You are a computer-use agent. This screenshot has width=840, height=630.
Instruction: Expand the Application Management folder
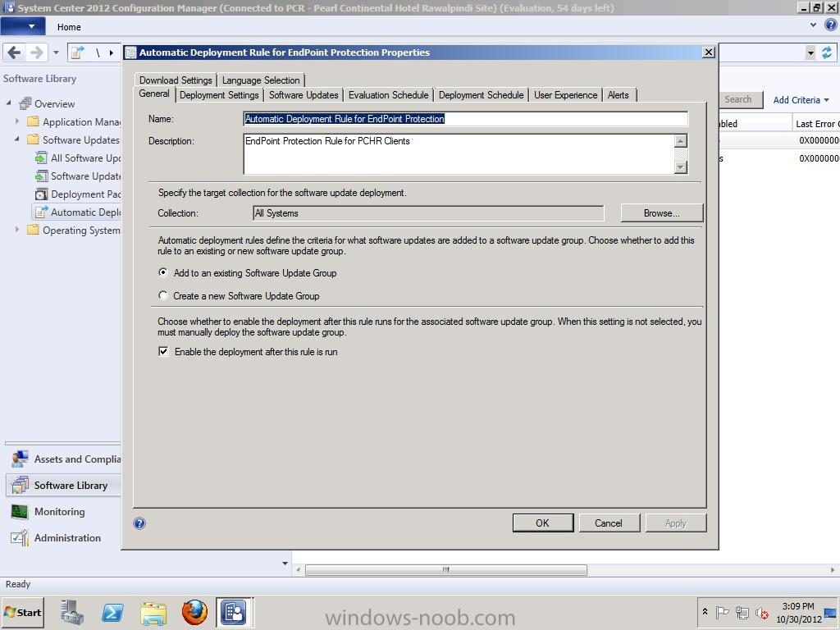point(17,121)
